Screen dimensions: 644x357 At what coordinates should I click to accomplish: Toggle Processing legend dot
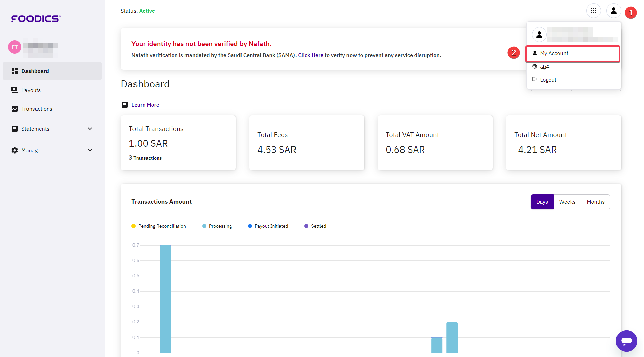204,226
